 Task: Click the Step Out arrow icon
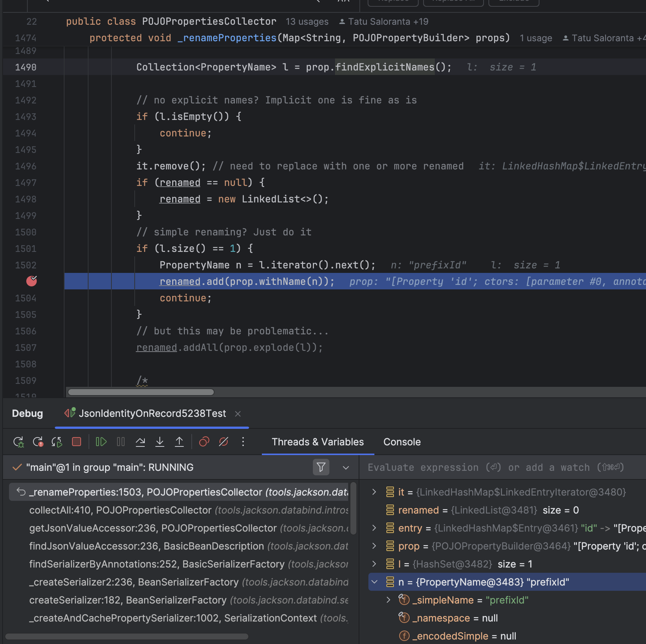(179, 442)
